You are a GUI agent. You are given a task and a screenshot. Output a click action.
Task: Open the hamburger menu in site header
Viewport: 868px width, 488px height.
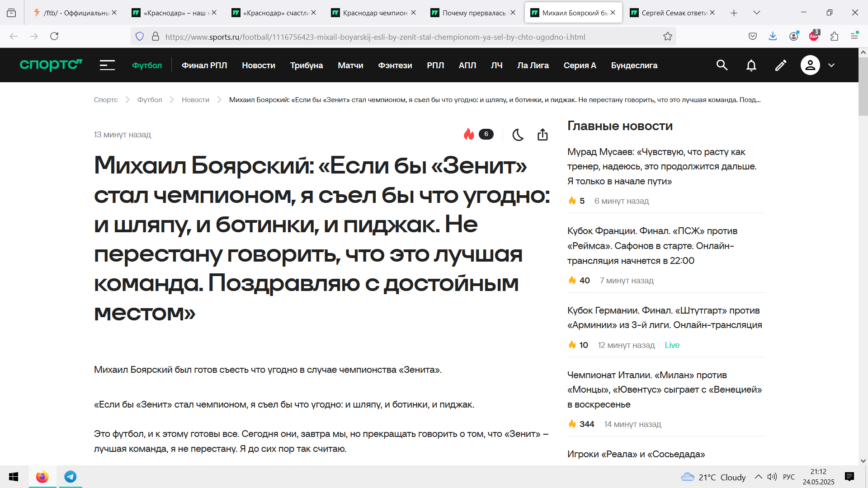click(107, 66)
